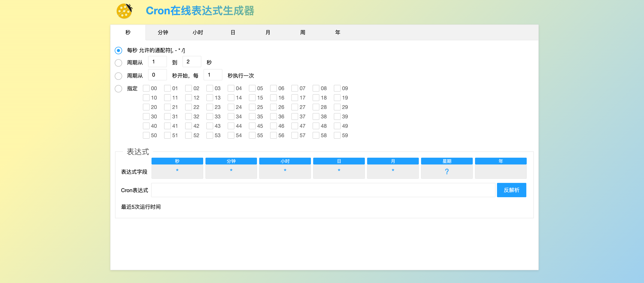
Task: Check the 59 second checkbox
Action: 337,135
